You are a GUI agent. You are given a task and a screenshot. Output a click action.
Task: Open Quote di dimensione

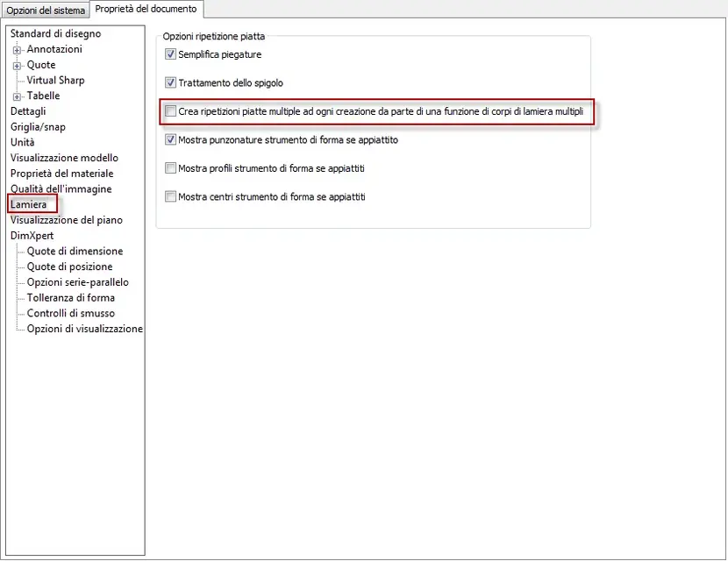click(75, 251)
